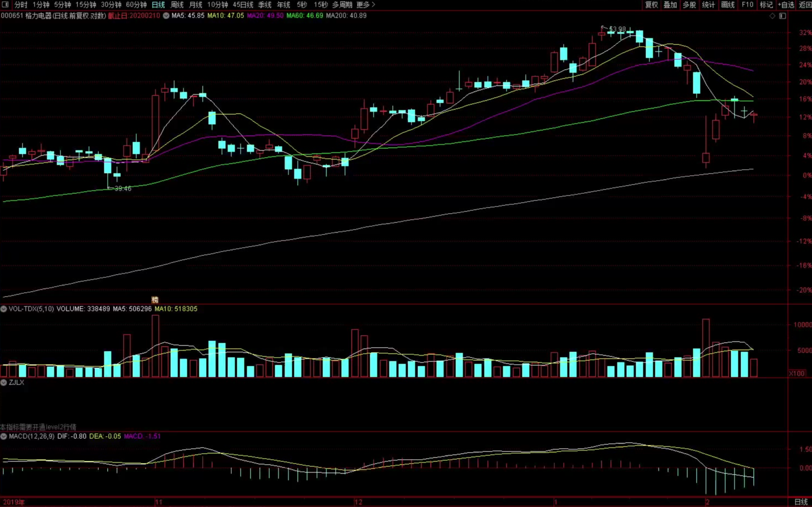Click the 日线 label at bottom-right corner
Screen dimensions: 812x507
click(800, 502)
